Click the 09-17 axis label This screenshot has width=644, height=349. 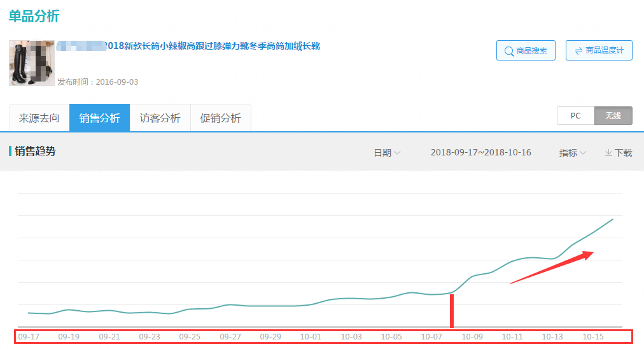29,337
